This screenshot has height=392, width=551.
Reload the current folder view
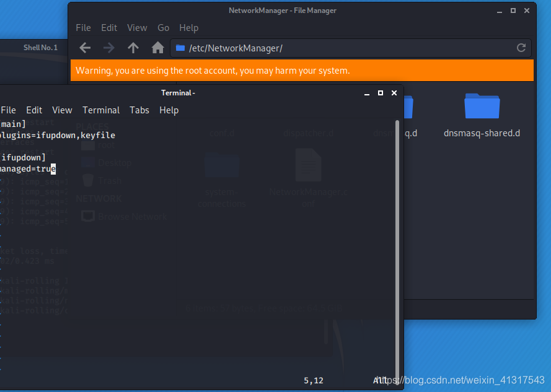click(521, 48)
